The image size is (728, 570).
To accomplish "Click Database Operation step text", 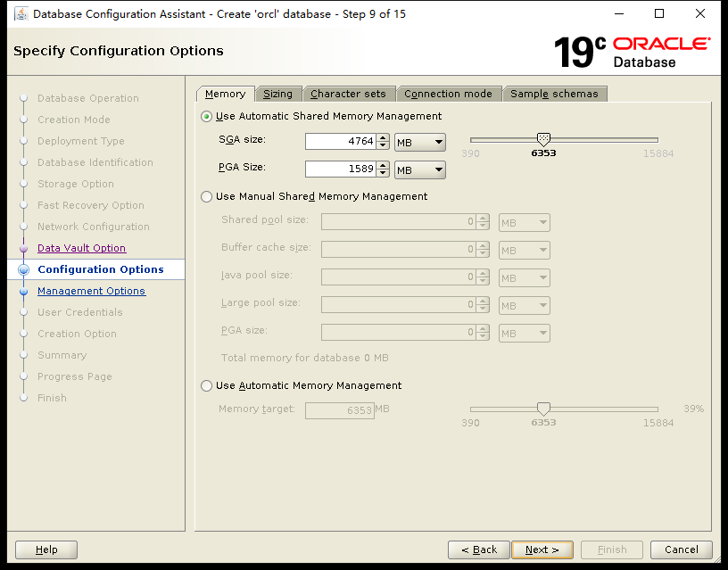I will (x=88, y=98).
